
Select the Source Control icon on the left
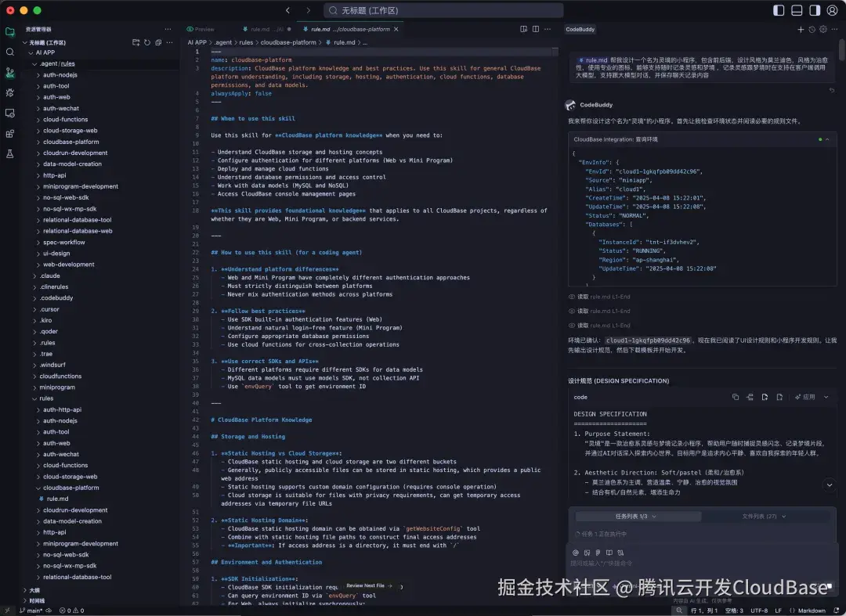point(10,73)
